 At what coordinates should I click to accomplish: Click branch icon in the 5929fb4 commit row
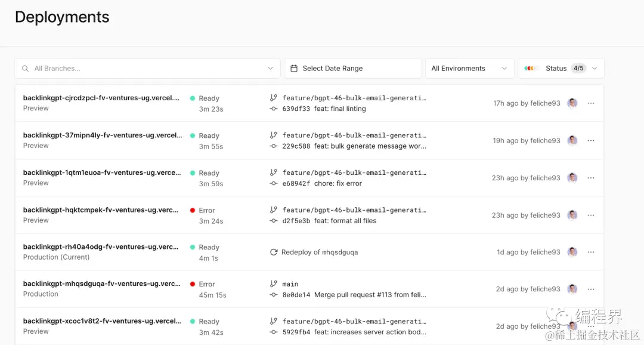(x=274, y=321)
